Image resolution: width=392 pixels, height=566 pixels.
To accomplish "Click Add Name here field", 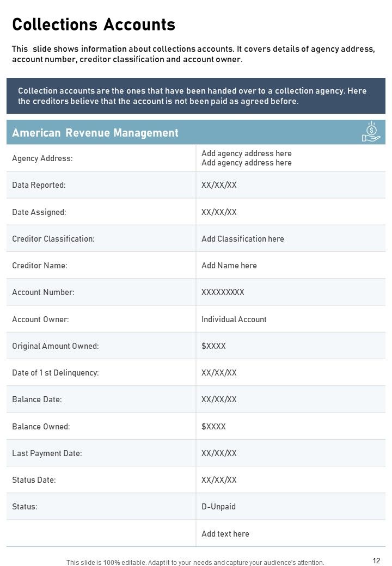I will (x=229, y=266).
